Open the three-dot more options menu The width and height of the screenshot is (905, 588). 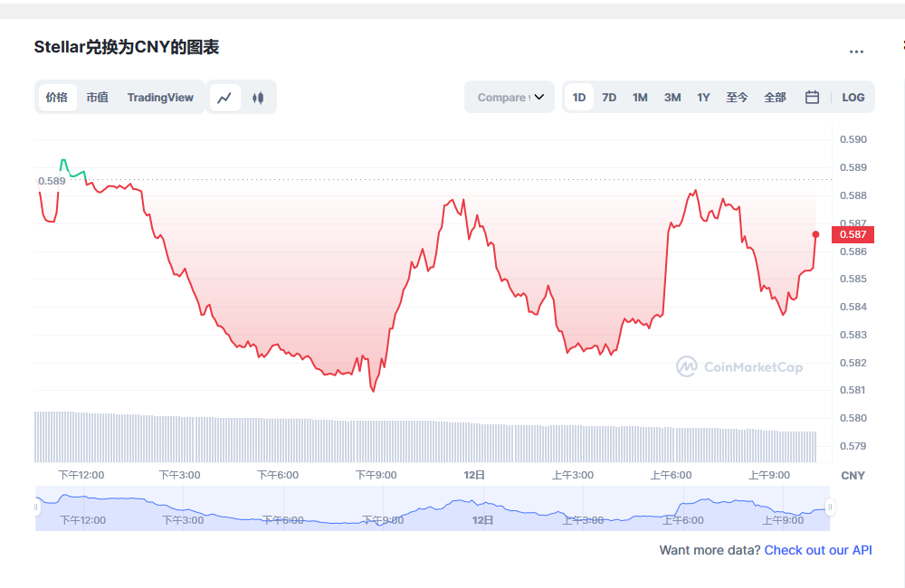(x=856, y=52)
